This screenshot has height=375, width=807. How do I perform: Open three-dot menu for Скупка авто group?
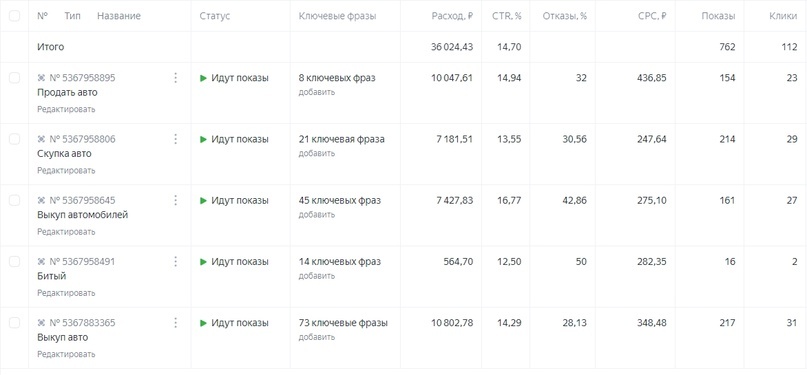pyautogui.click(x=176, y=139)
